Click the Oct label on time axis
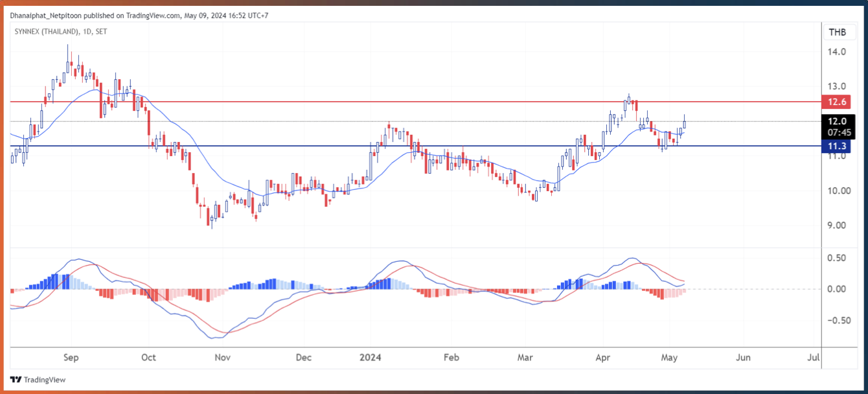Image resolution: width=868 pixels, height=394 pixels. click(x=149, y=358)
